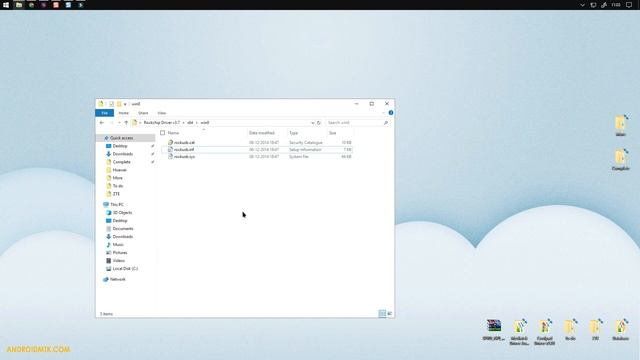Viewport: 640px width, 360px height.
Task: Open the recent locations dropdown arrow
Action: [x=119, y=122]
